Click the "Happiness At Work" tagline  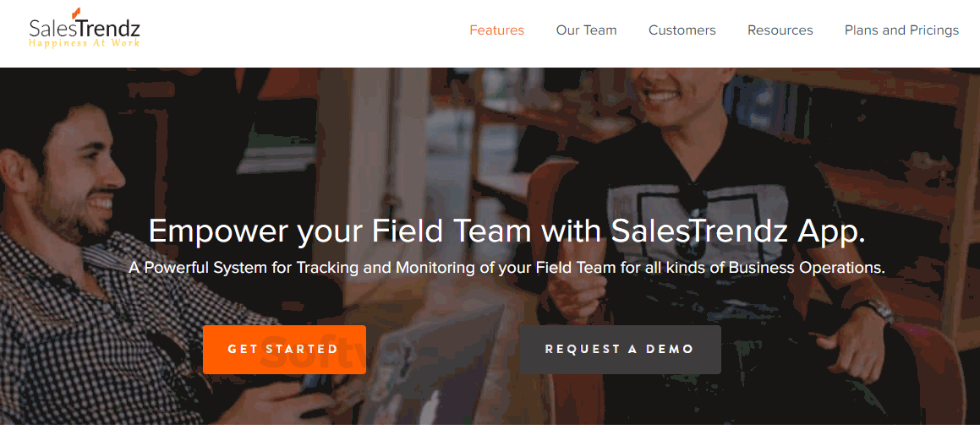pos(84,43)
